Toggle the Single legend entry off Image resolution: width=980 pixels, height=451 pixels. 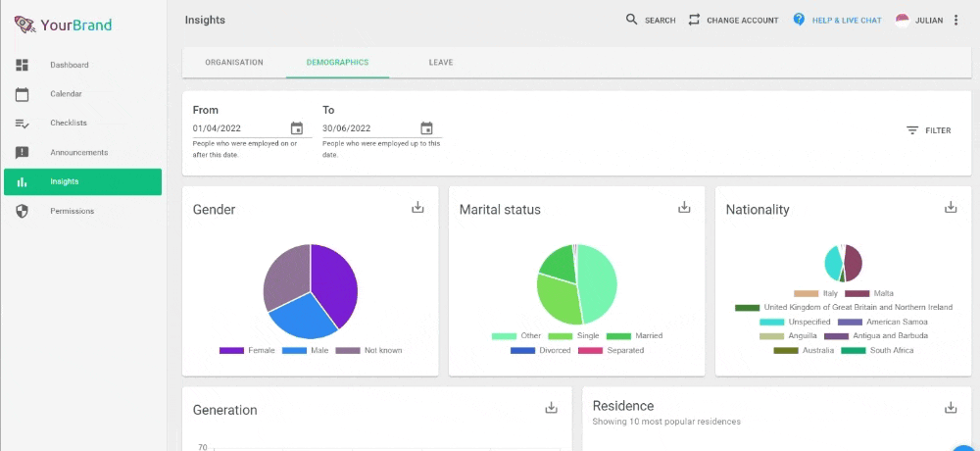click(573, 336)
